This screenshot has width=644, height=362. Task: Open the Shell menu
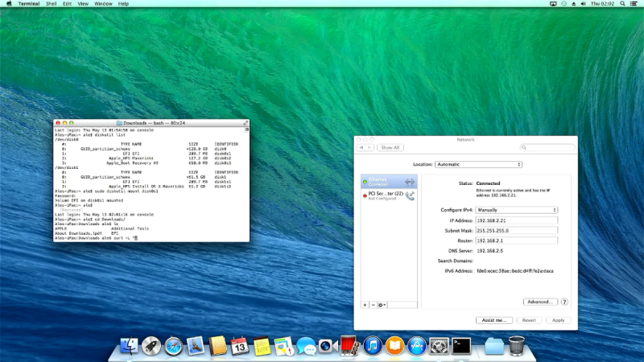(52, 4)
